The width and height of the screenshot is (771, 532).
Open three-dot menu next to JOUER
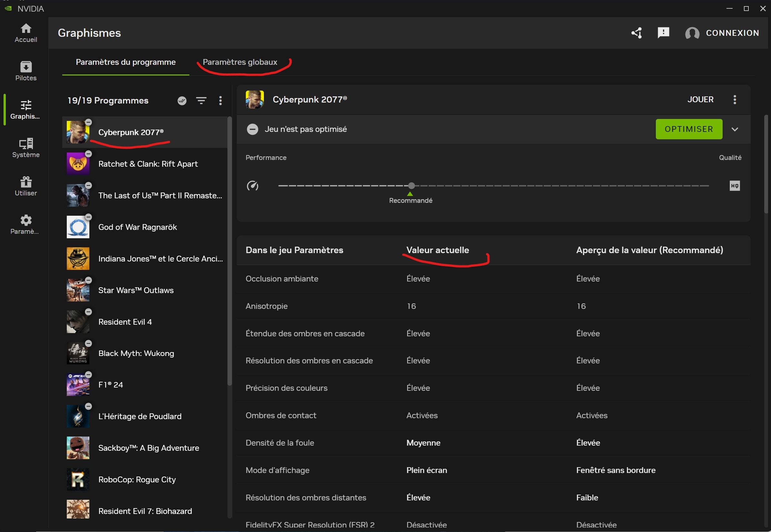(735, 99)
